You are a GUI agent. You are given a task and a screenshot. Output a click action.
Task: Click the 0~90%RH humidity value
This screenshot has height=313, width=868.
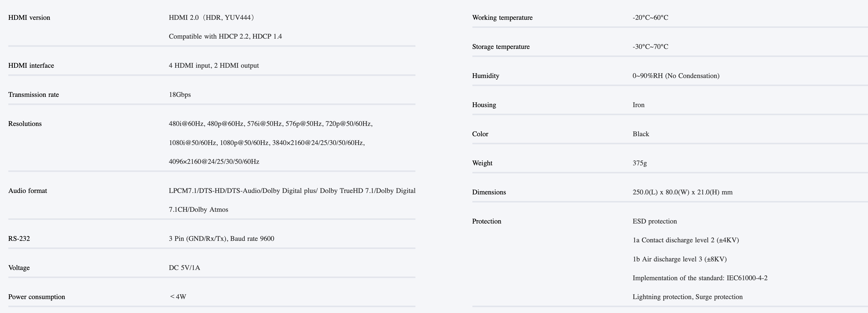[676, 76]
